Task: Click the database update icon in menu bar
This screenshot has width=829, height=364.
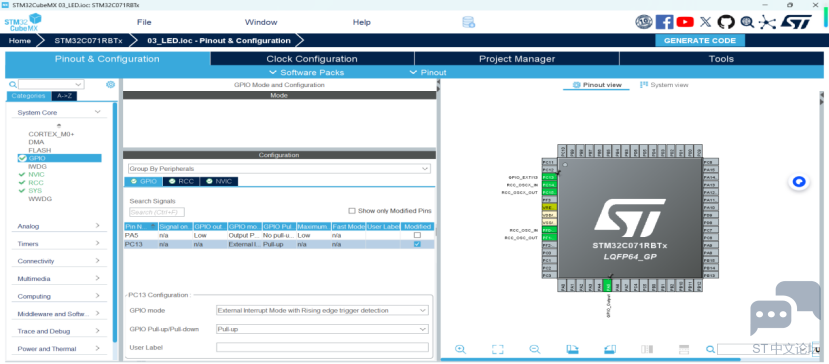Action: pyautogui.click(x=468, y=22)
